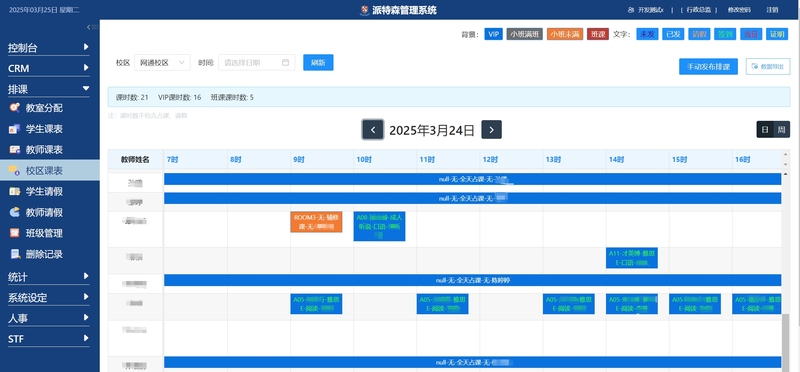The width and height of the screenshot is (800, 372).
Task: Expand the CRM menu section
Action: tap(48, 68)
